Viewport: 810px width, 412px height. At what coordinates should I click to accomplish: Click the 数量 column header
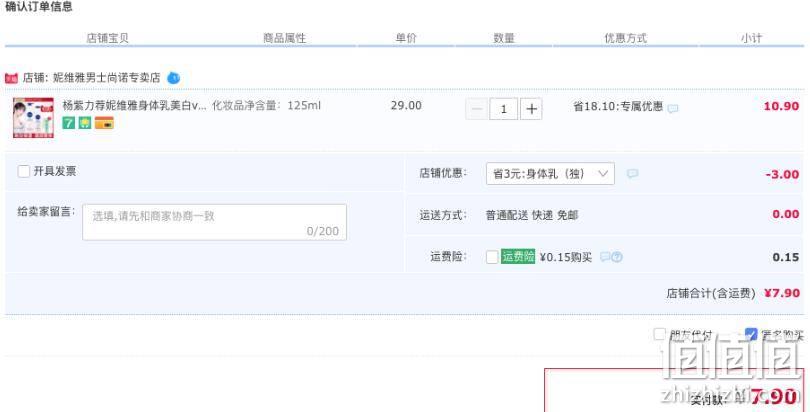504,38
